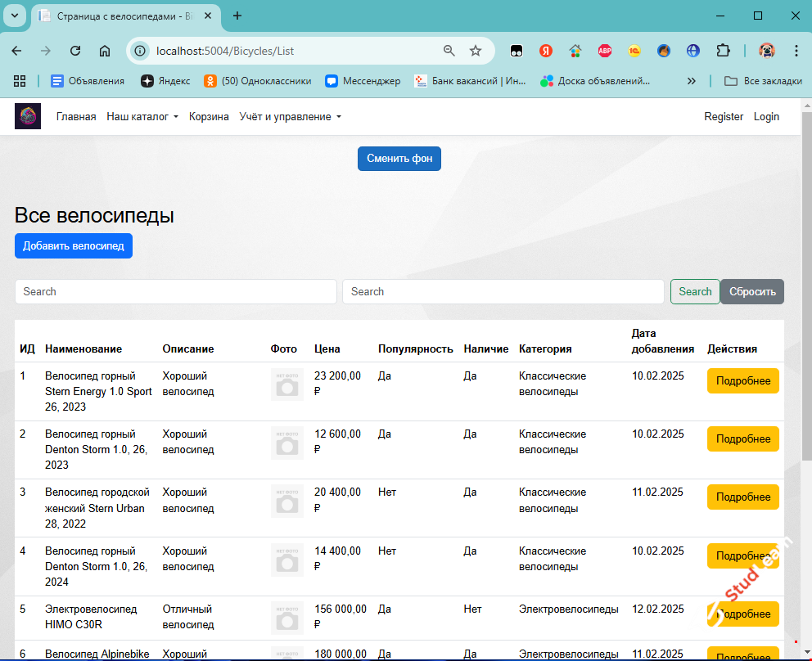Open the Главная navigation item

pyautogui.click(x=76, y=117)
